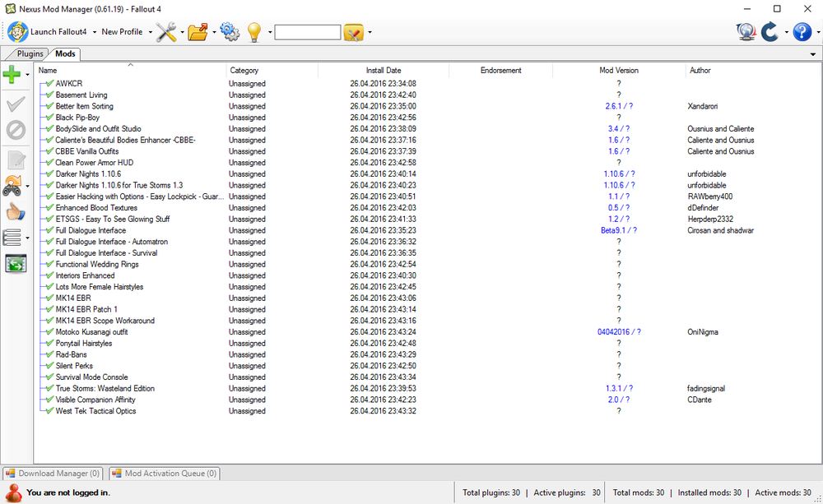Screen dimensions: 823x504
Task: Toggle the Black Pip-Boy checkmark
Action: coord(50,118)
